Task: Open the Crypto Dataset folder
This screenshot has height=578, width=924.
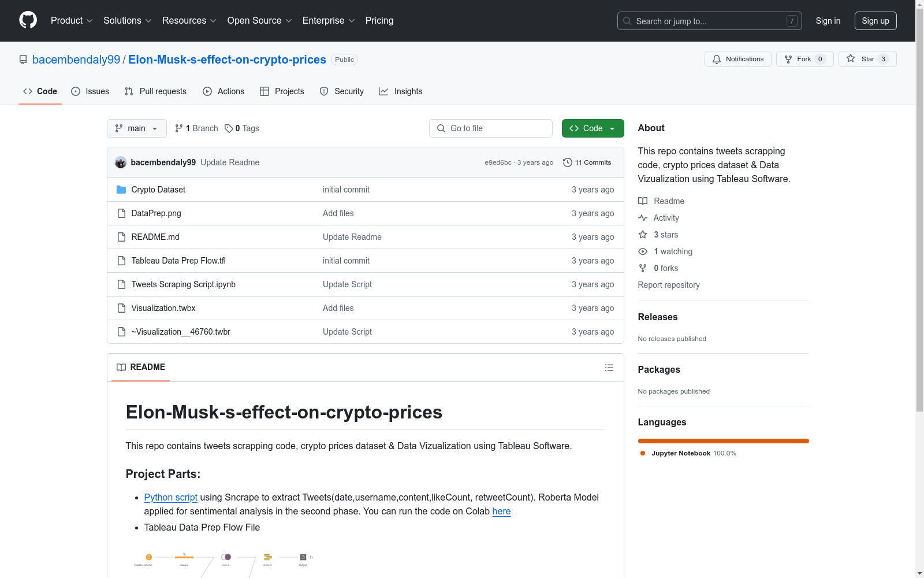Action: [x=158, y=190]
